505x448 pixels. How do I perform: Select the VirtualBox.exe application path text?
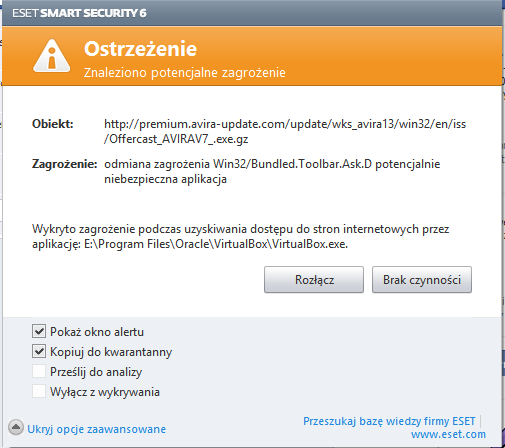click(x=216, y=244)
